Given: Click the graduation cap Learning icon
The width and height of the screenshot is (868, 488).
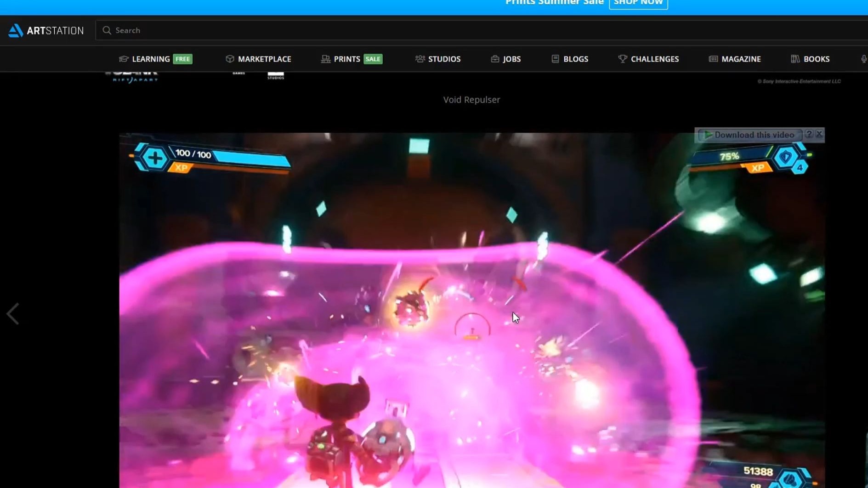Looking at the screenshot, I should [x=123, y=59].
